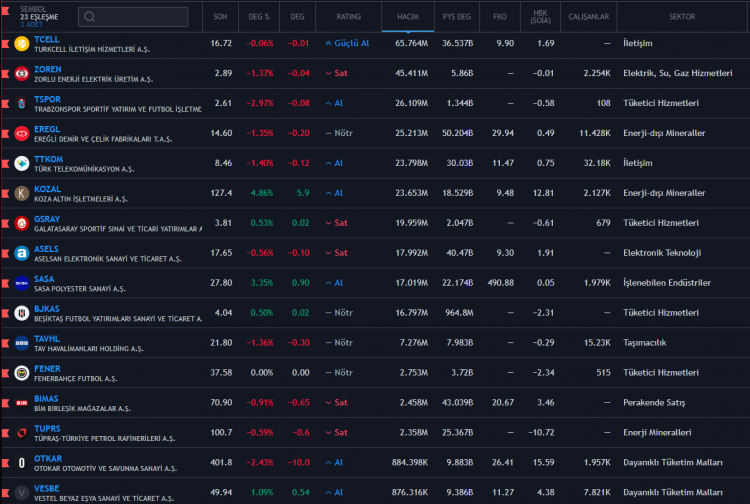
Task: Open the SASA ticker link
Action: [x=44, y=279]
